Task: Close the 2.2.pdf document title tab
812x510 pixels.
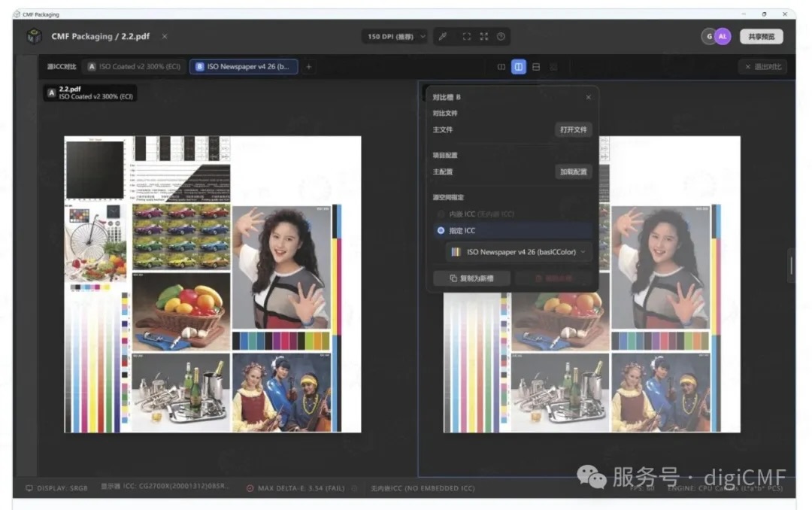Action: point(165,36)
